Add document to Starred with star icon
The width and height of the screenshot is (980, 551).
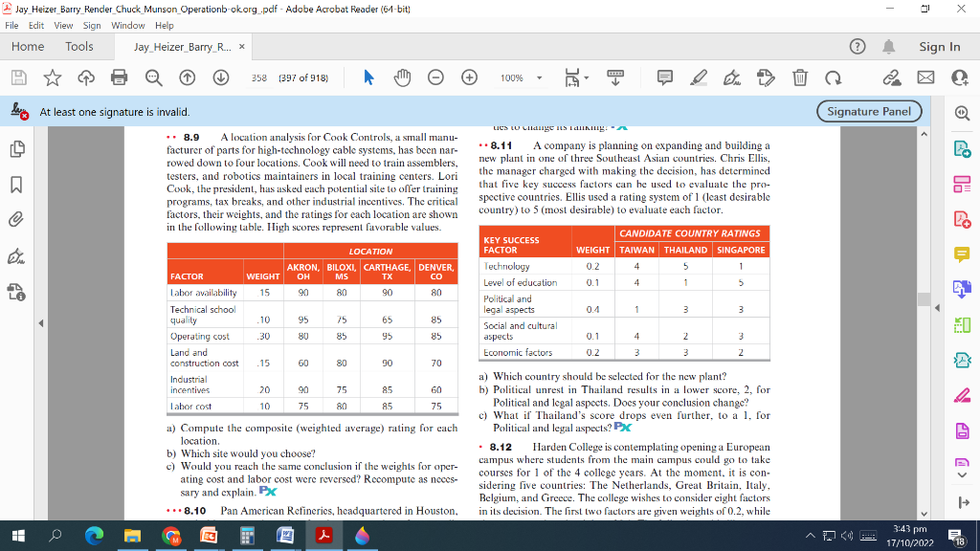(x=53, y=77)
